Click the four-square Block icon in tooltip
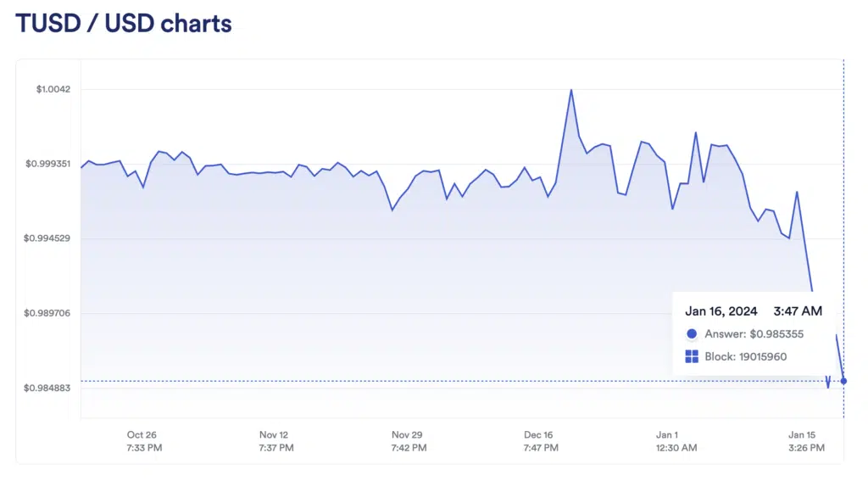 coord(692,357)
